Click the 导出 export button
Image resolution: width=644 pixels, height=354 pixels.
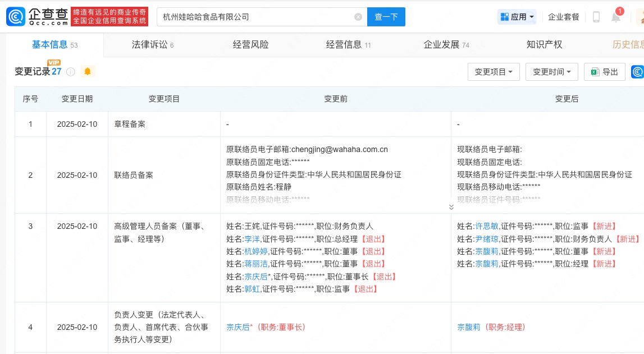point(605,72)
